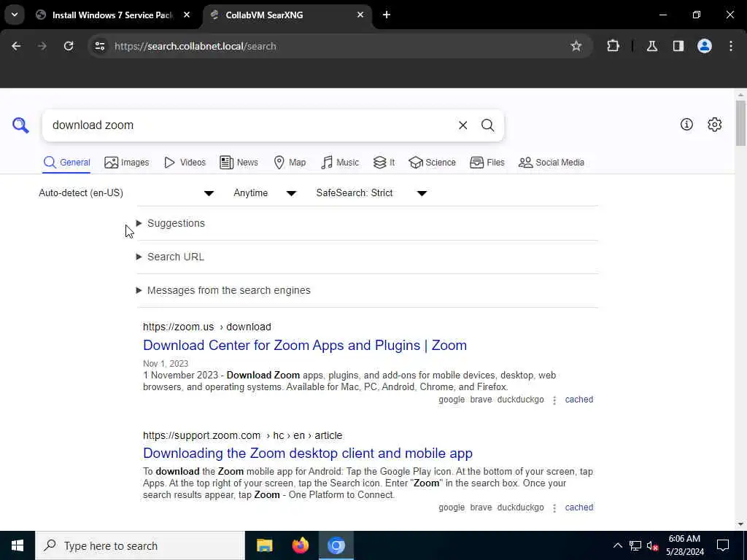The height and width of the screenshot is (560, 747).
Task: Open the Chrome profile avatar
Action: click(x=705, y=46)
